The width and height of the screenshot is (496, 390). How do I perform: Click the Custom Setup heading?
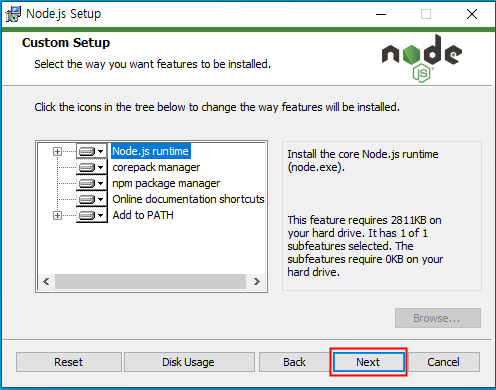pos(66,43)
